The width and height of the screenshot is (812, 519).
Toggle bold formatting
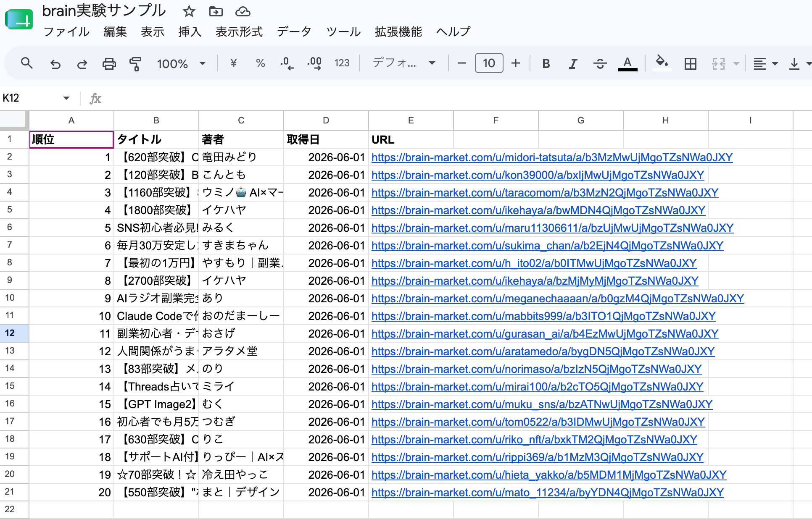pos(546,63)
